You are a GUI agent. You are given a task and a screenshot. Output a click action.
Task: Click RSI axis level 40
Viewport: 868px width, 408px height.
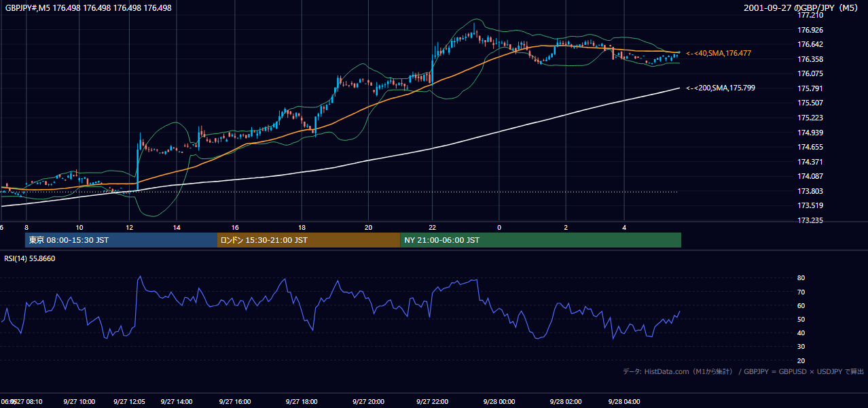[x=801, y=333]
